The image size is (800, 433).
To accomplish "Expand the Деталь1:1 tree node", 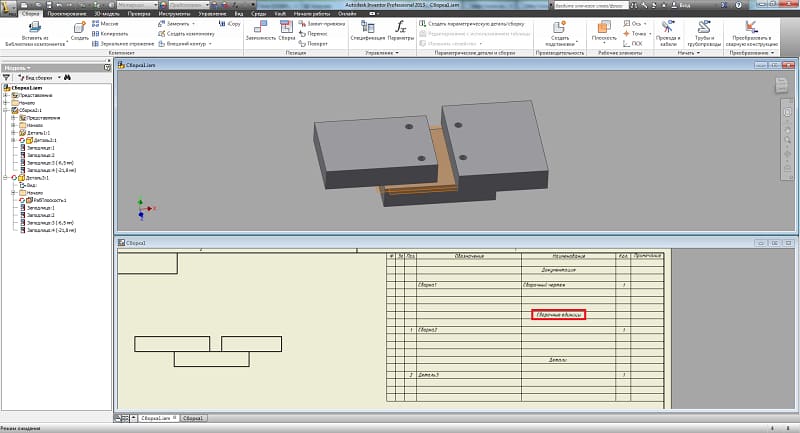I will coord(14,133).
